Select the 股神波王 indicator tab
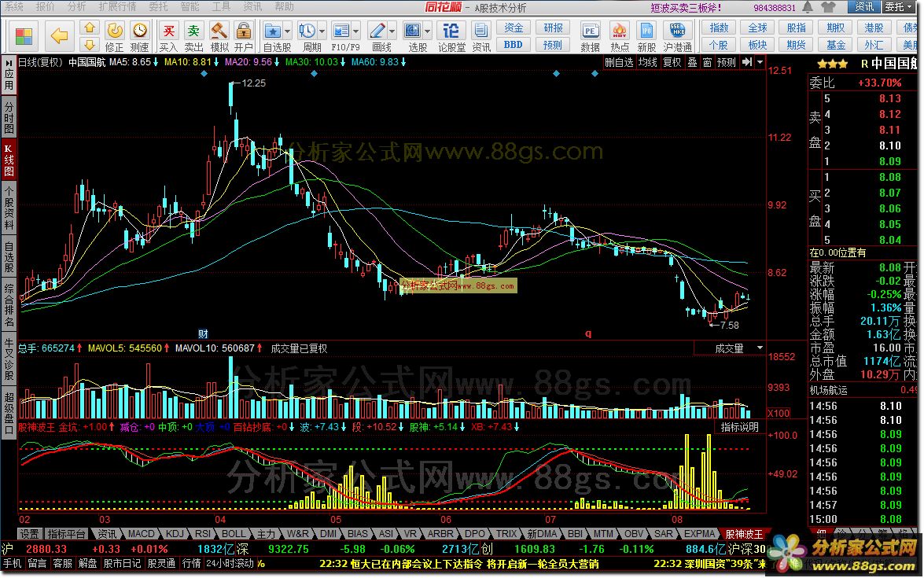 pyautogui.click(x=744, y=534)
